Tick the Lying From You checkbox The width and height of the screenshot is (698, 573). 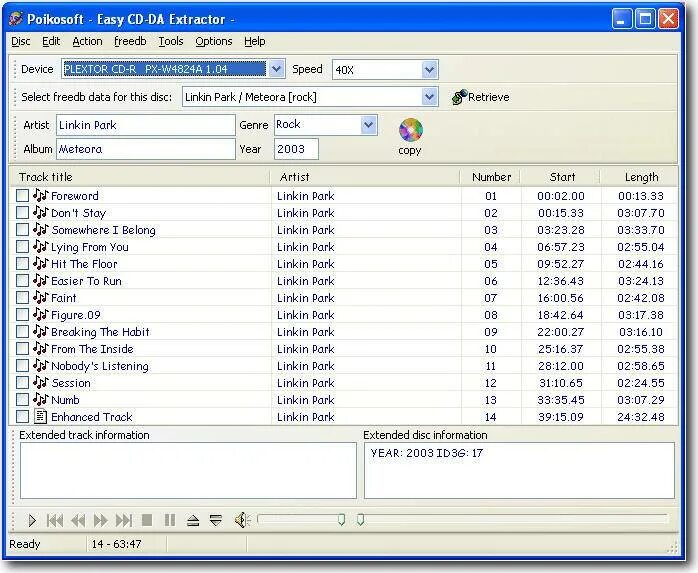[22, 246]
